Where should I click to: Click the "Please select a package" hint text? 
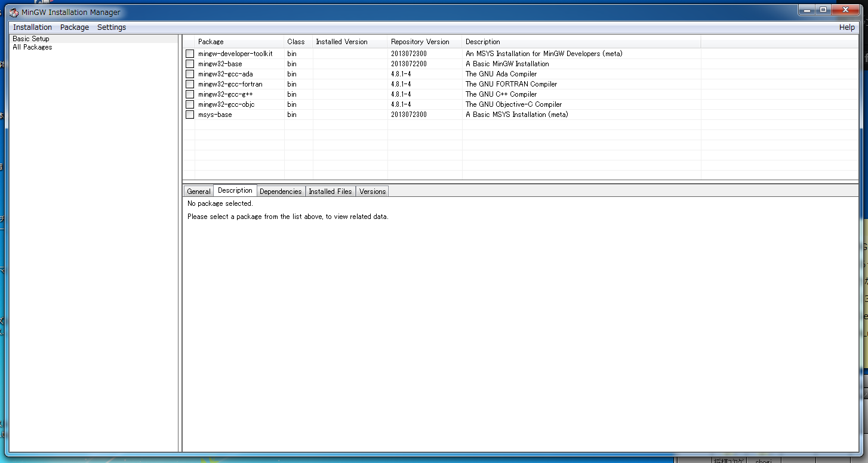[x=288, y=217]
